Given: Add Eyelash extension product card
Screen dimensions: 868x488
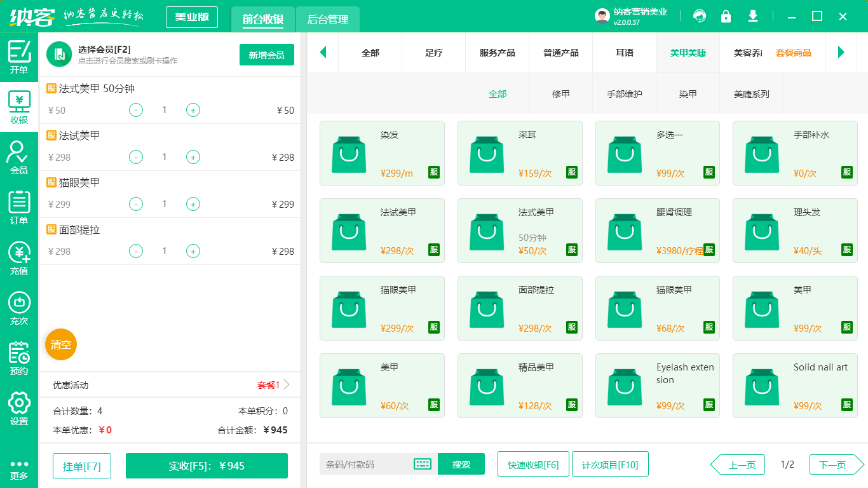Looking at the screenshot, I should (658, 386).
